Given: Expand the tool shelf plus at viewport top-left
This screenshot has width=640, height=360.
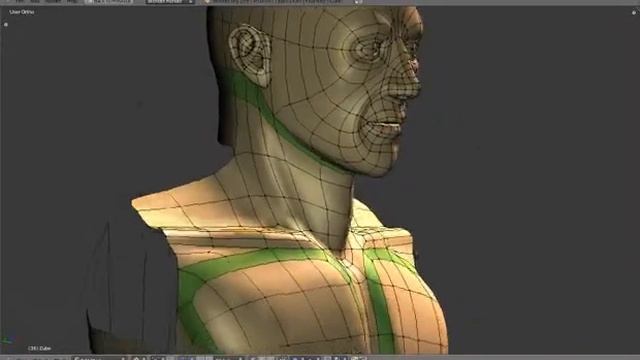Looking at the screenshot, I should [x=6, y=24].
